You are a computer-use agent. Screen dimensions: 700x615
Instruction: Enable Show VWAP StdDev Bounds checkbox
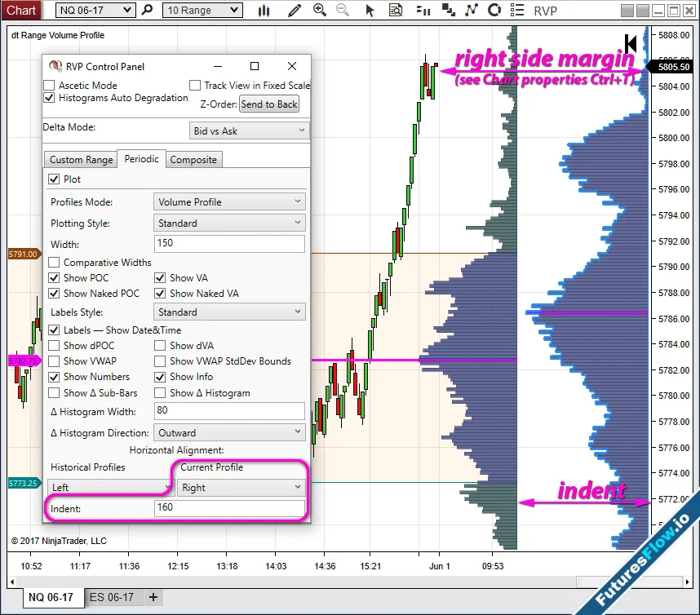tap(160, 361)
